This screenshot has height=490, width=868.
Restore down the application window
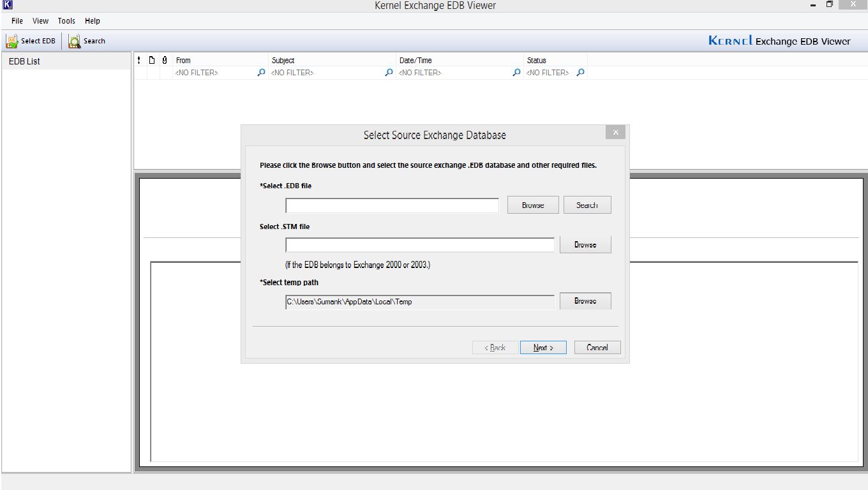point(830,5)
